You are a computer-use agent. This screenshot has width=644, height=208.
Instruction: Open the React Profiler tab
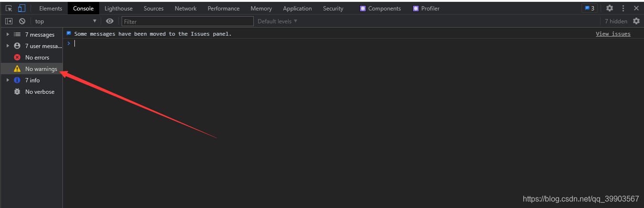(x=426, y=9)
